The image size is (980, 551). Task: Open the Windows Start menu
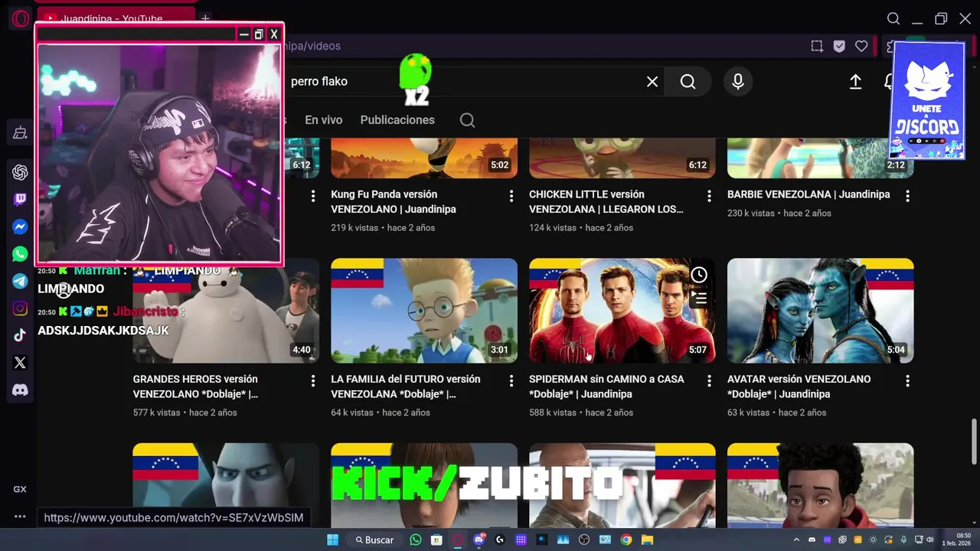coord(332,540)
